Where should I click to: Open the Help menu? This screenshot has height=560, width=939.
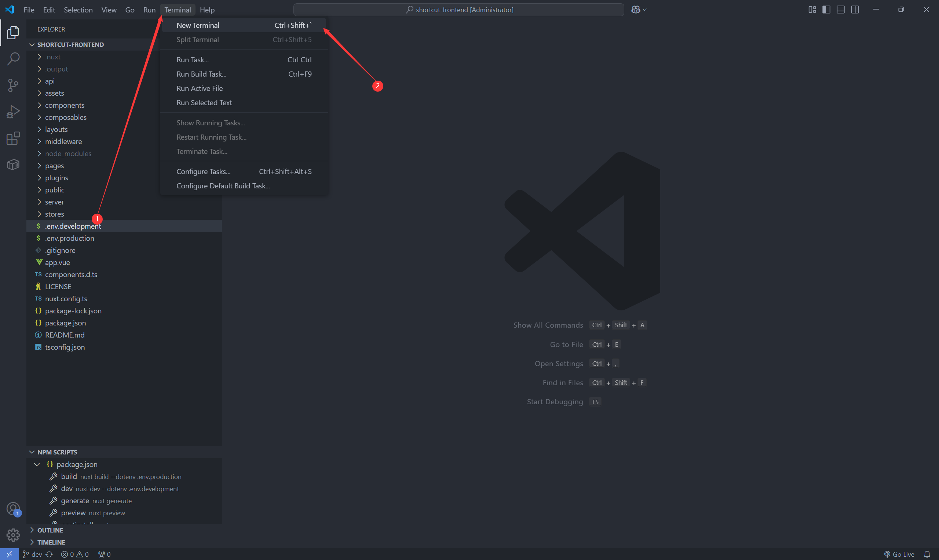(207, 10)
